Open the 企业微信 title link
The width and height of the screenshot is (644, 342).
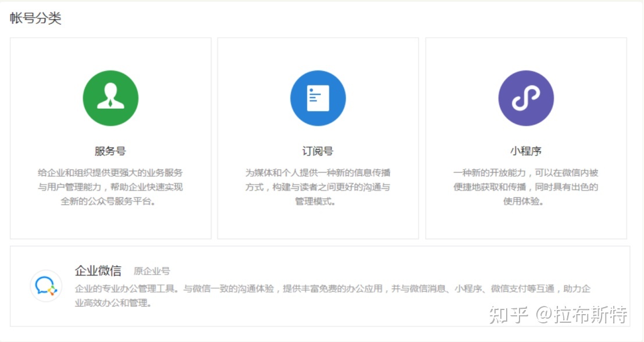(x=98, y=270)
